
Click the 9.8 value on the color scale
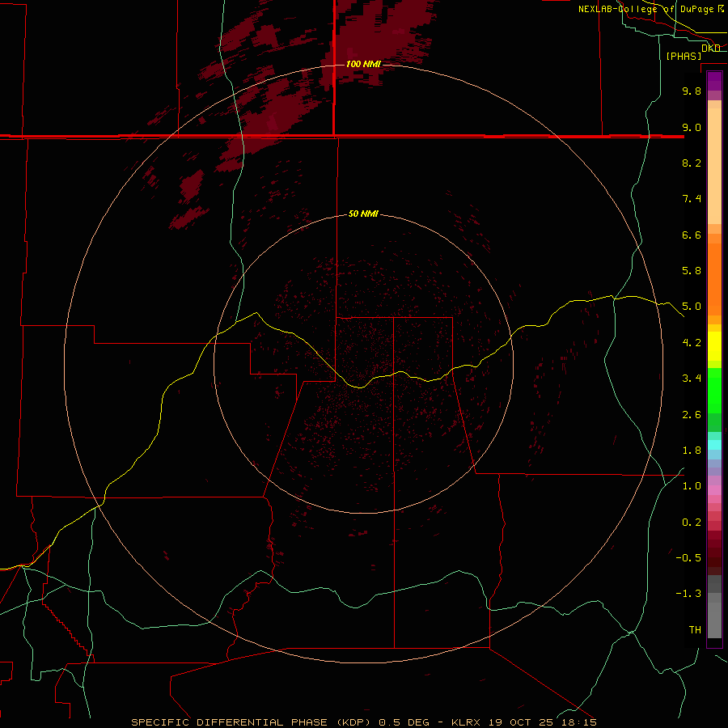tap(692, 91)
